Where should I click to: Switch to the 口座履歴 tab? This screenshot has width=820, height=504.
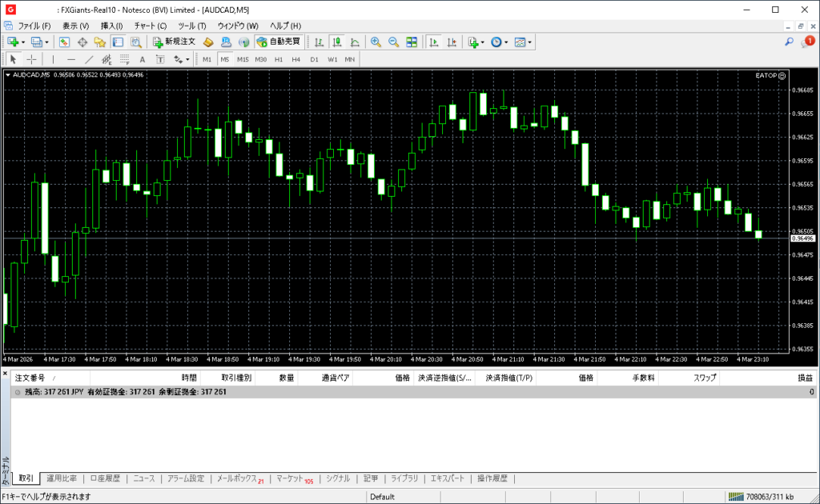tap(104, 478)
